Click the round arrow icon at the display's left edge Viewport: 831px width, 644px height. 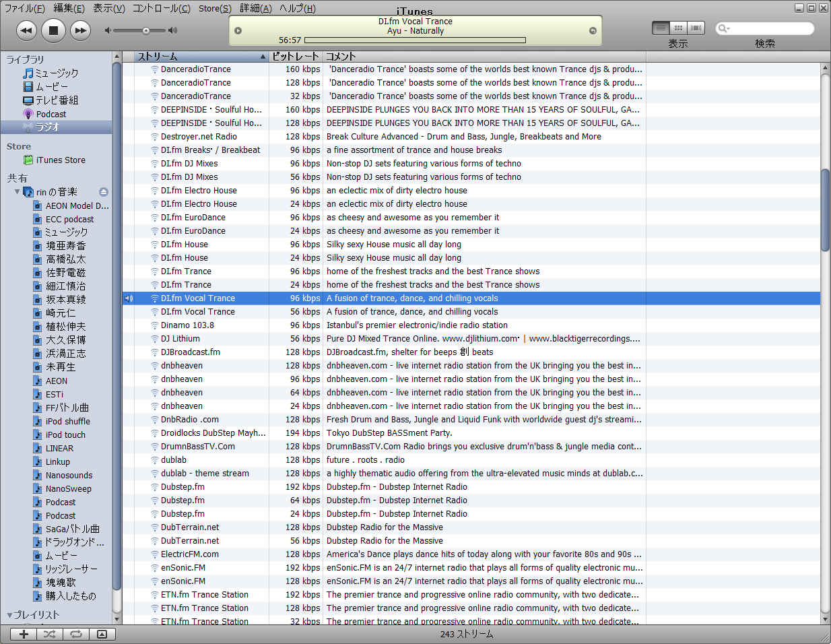pos(238,31)
